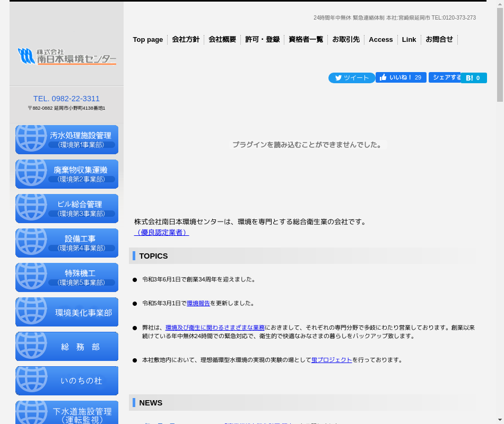Click the Twitter ツイート button
Viewport: 504px width, 424px height.
point(351,78)
